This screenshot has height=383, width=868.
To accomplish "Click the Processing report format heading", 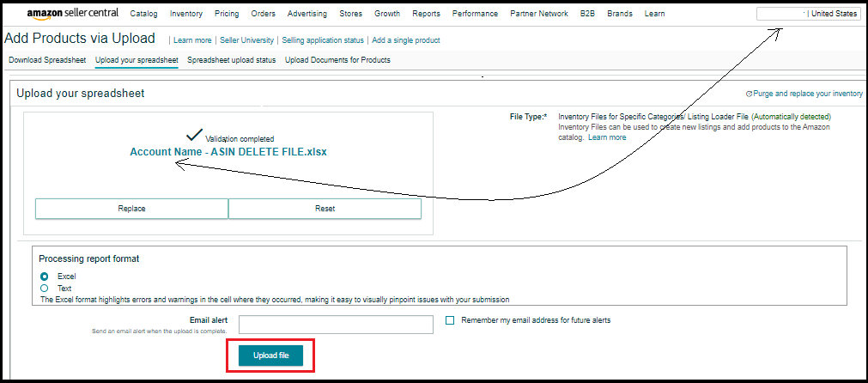I will click(89, 259).
